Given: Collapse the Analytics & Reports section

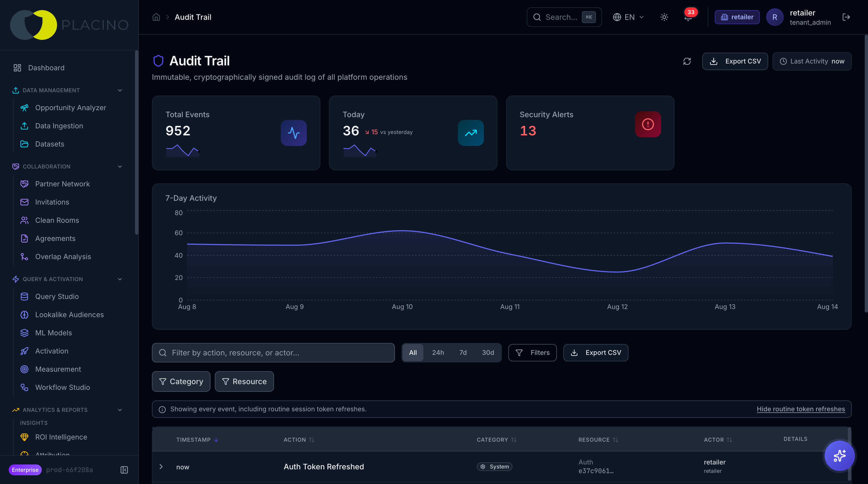Looking at the screenshot, I should (x=120, y=410).
